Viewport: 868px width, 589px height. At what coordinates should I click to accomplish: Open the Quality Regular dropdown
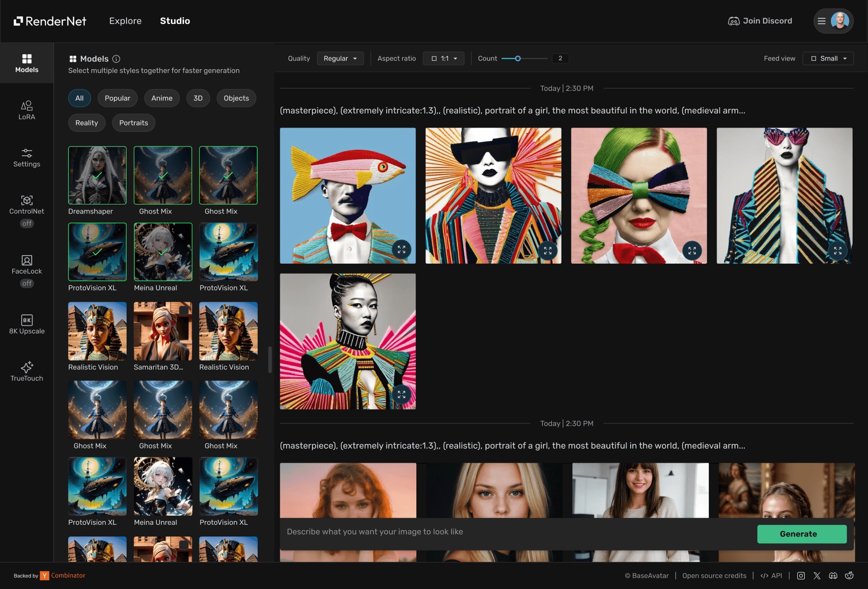[x=340, y=58]
